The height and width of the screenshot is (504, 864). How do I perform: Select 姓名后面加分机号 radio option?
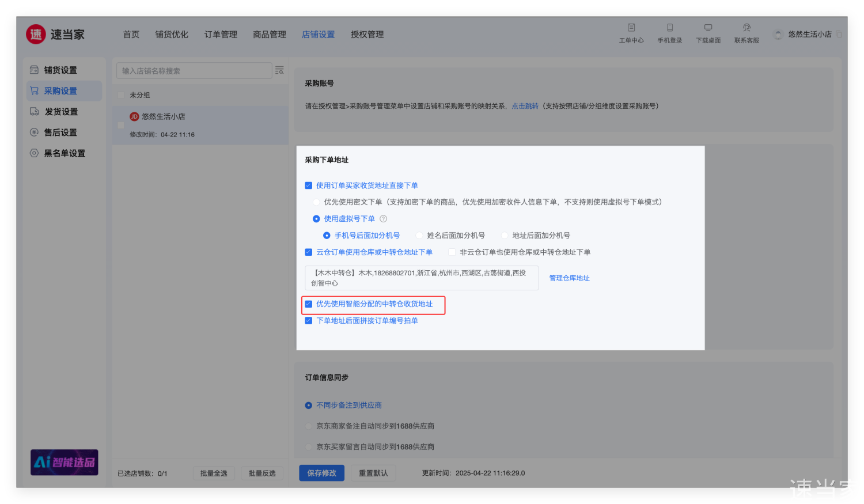click(419, 236)
